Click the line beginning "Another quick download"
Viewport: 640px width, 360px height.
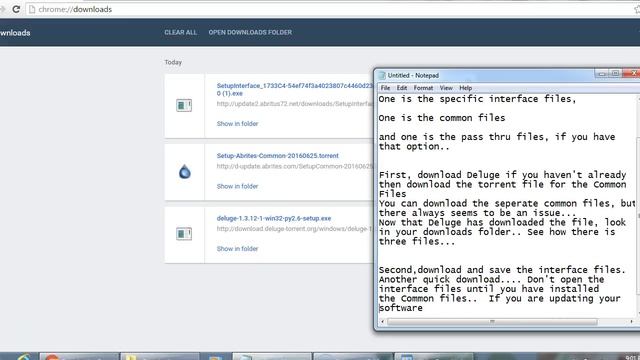tap(491, 280)
